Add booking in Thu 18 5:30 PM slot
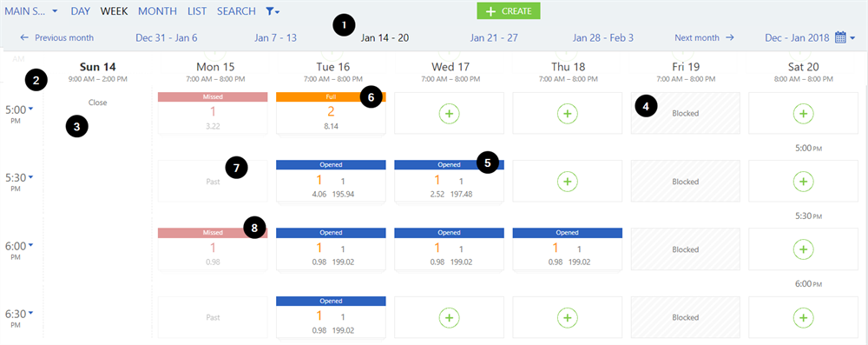This screenshot has height=345, width=868. (567, 182)
